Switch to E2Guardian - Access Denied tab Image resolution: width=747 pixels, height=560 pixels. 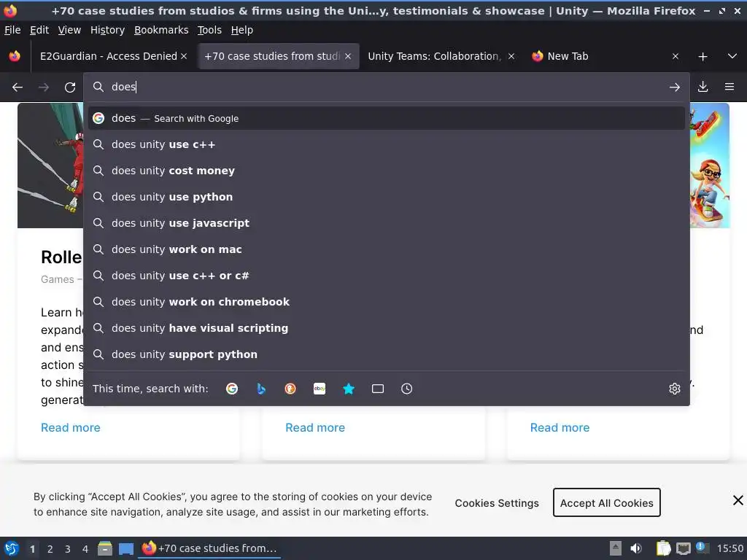tap(108, 56)
